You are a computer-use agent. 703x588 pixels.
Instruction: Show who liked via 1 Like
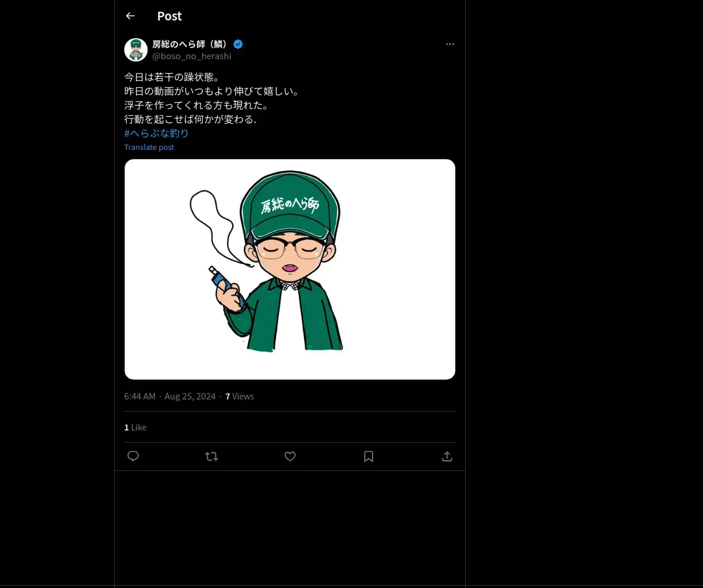(x=135, y=428)
